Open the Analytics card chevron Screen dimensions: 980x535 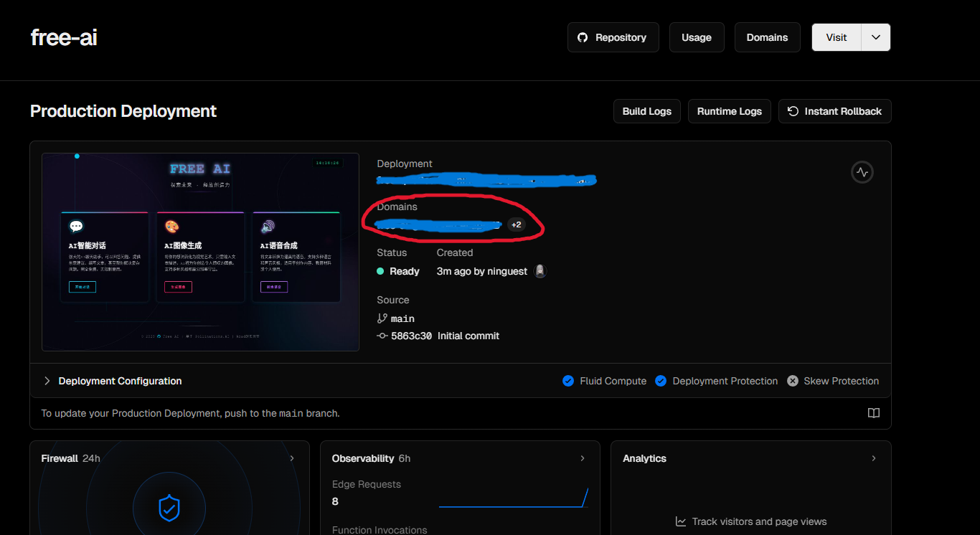[x=873, y=458]
